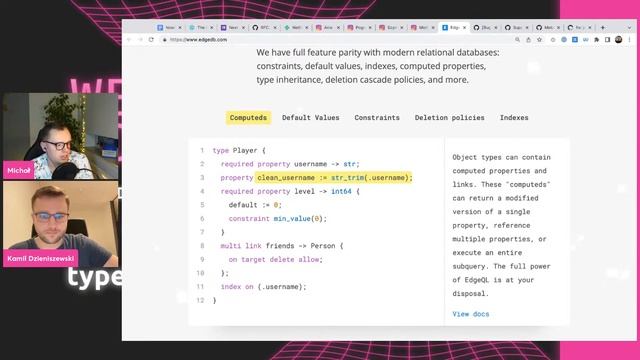
Task: Open the View docs link
Action: click(x=471, y=314)
